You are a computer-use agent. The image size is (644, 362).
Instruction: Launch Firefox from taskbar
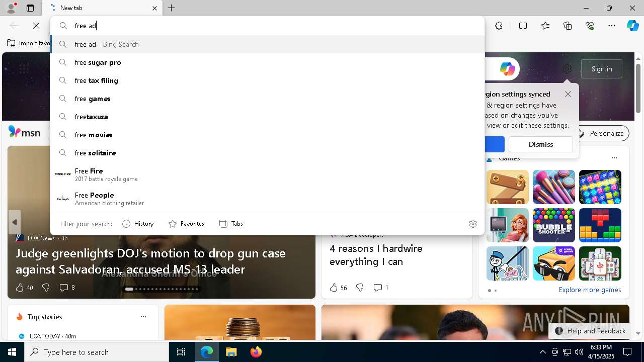click(256, 352)
